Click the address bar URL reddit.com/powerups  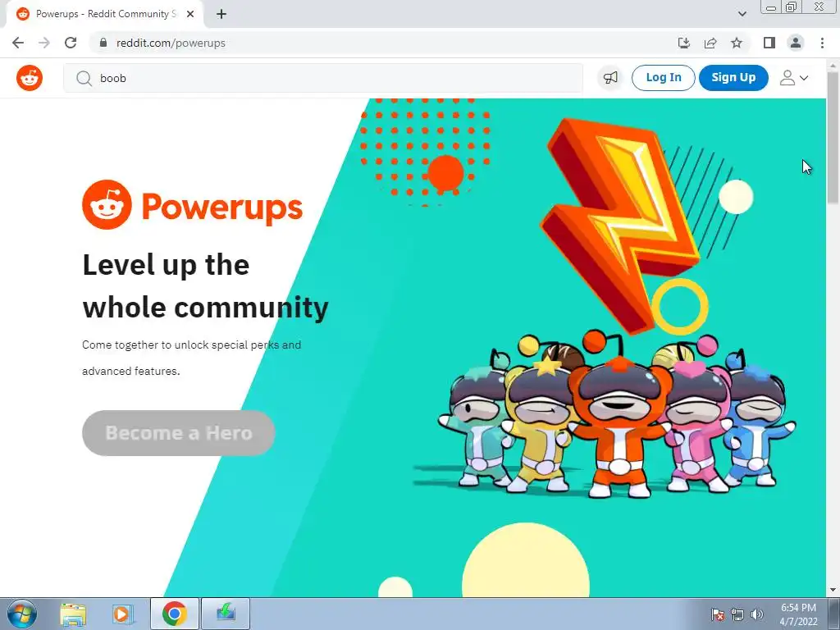coord(171,43)
